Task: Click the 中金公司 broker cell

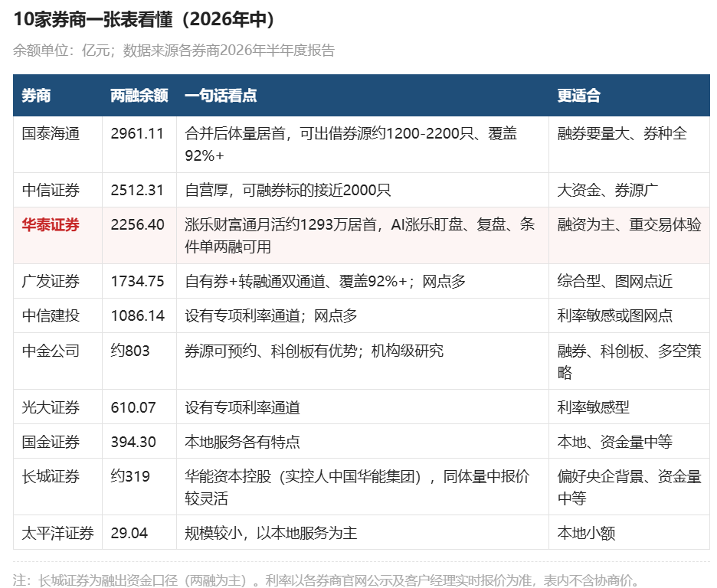Action: coord(51,351)
